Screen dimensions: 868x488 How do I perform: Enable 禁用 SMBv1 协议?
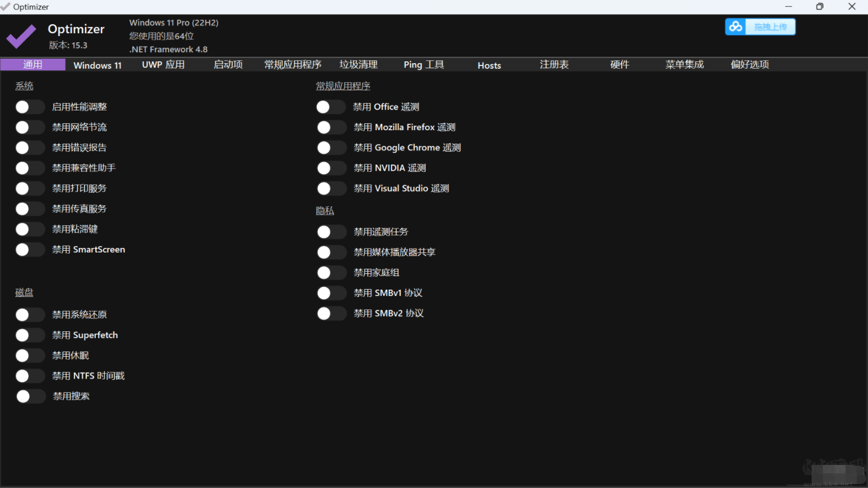coord(331,292)
